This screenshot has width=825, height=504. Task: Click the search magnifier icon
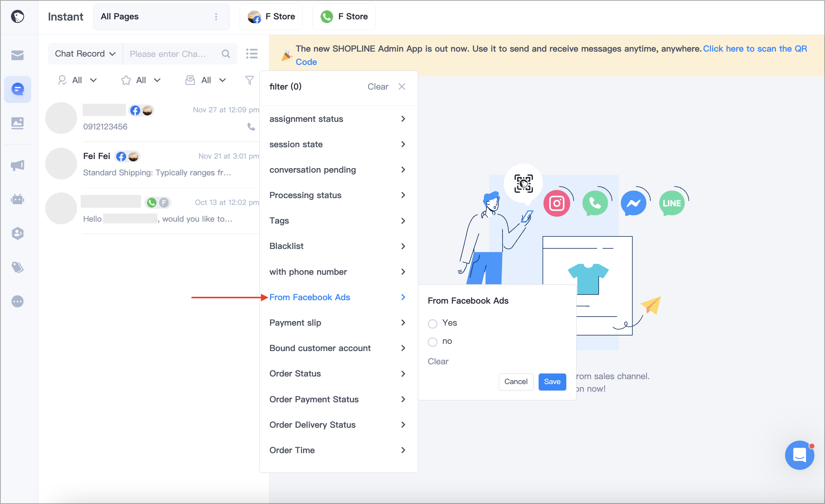226,54
